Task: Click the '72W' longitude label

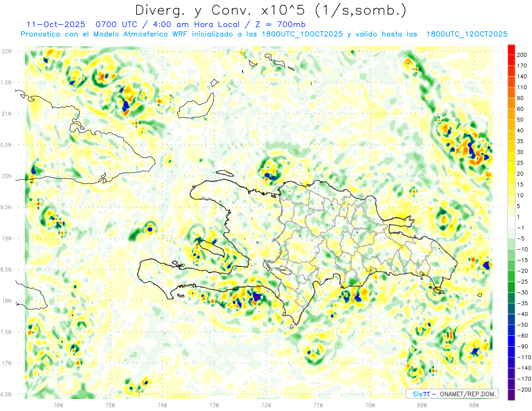Action: tap(266, 405)
